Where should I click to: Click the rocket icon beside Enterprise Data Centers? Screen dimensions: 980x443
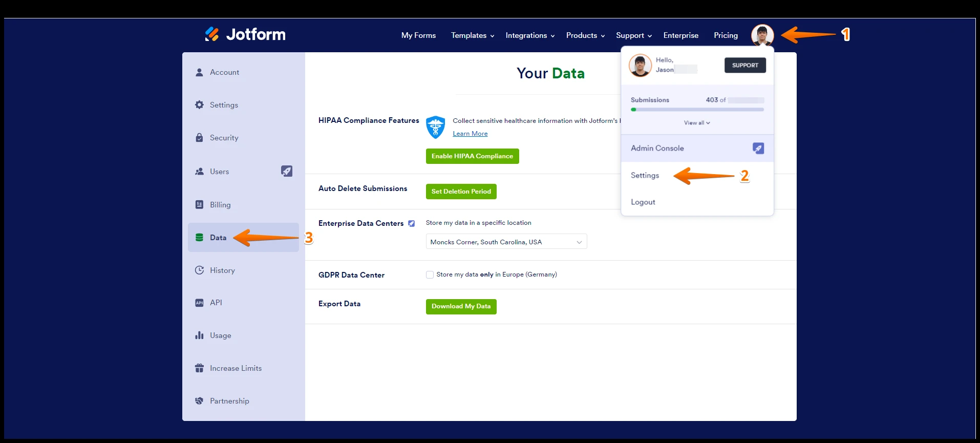coord(411,223)
